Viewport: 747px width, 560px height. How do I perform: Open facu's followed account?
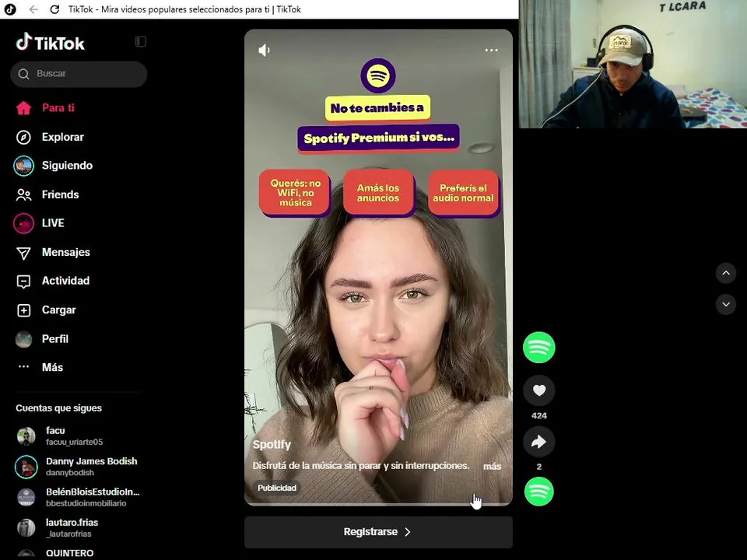(78, 436)
